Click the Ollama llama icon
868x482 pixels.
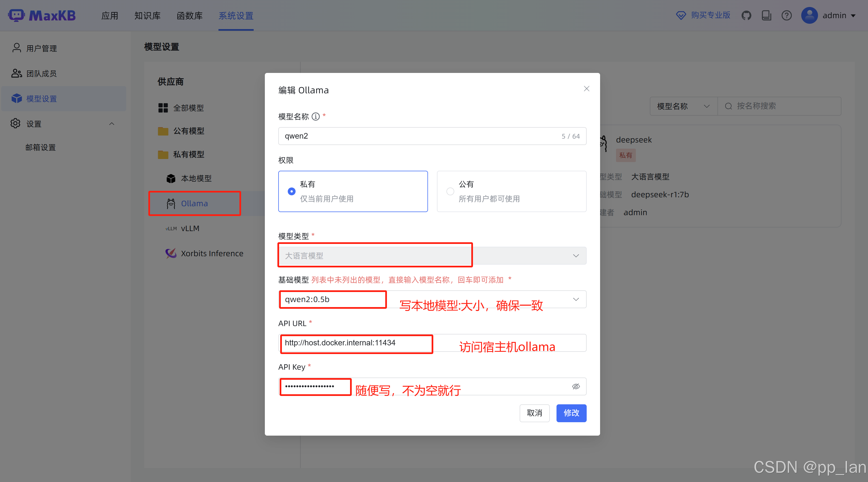(x=171, y=203)
